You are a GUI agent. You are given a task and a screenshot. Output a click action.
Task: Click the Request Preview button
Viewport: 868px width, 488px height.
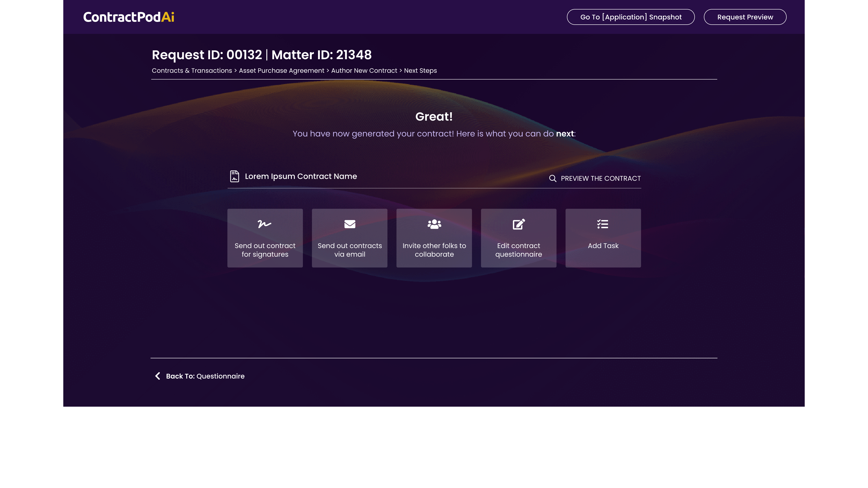745,16
